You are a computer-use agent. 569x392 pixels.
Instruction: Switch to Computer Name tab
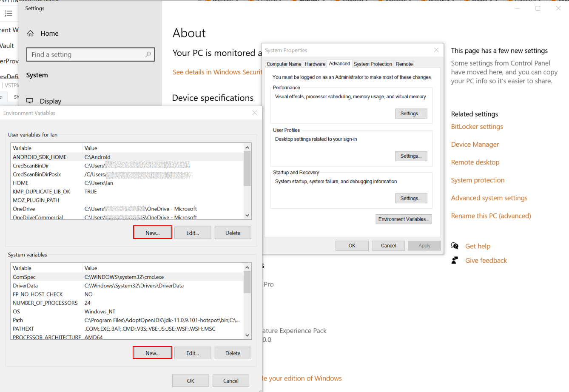[284, 64]
